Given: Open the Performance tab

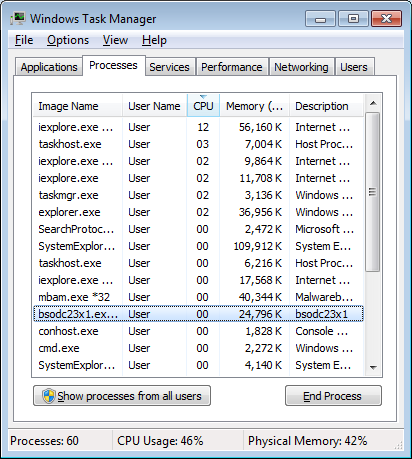Looking at the screenshot, I should [x=232, y=67].
